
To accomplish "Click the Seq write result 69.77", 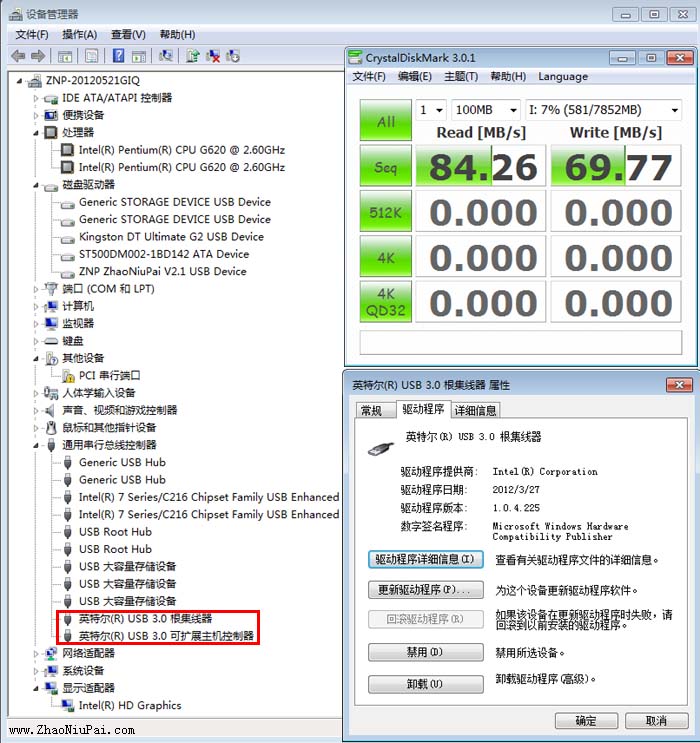I will [616, 166].
